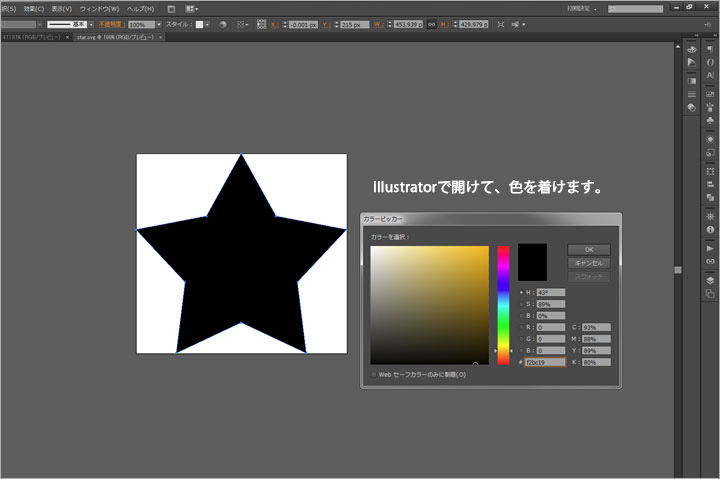Click the rainbow hue spectrum slider
This screenshot has height=479, width=720.
coord(503,305)
